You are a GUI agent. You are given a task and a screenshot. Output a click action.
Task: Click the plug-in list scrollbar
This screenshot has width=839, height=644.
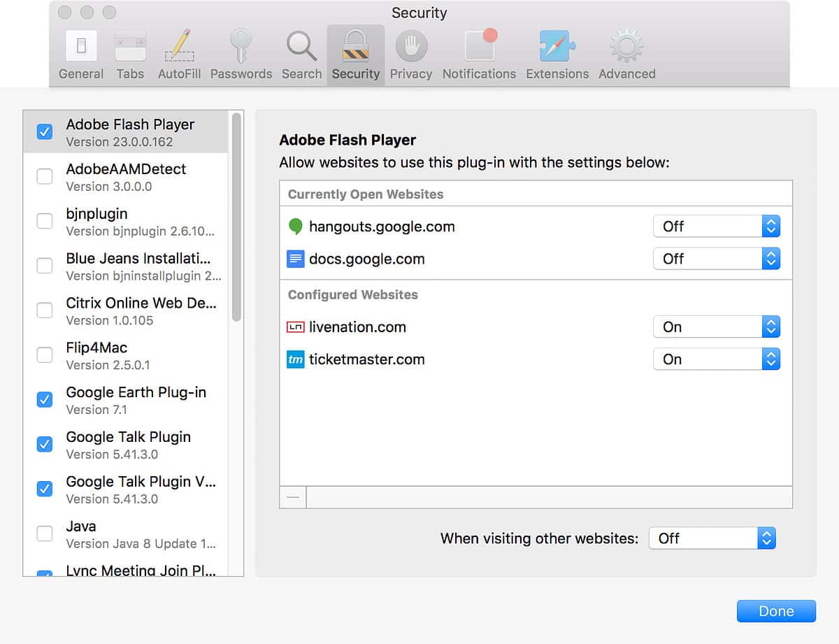point(236,217)
